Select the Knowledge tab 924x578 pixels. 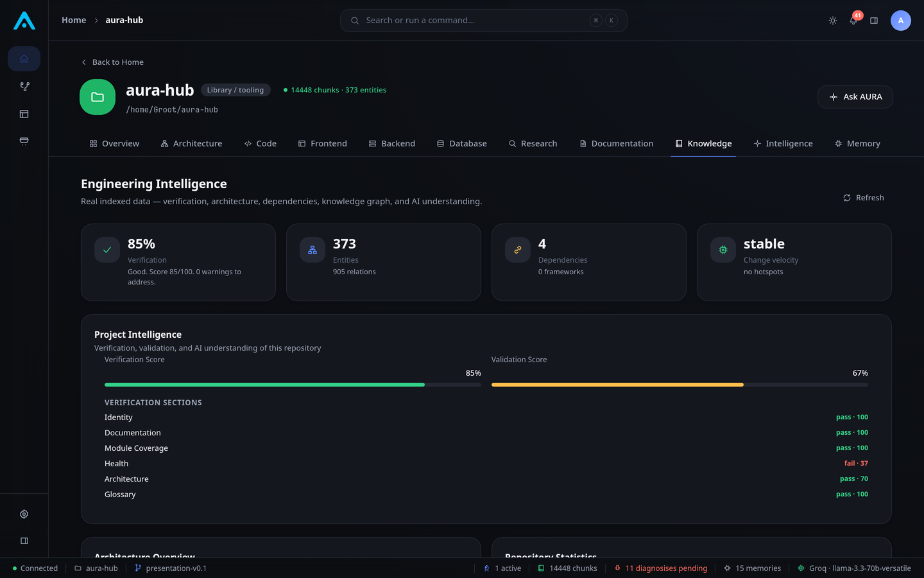pos(703,144)
